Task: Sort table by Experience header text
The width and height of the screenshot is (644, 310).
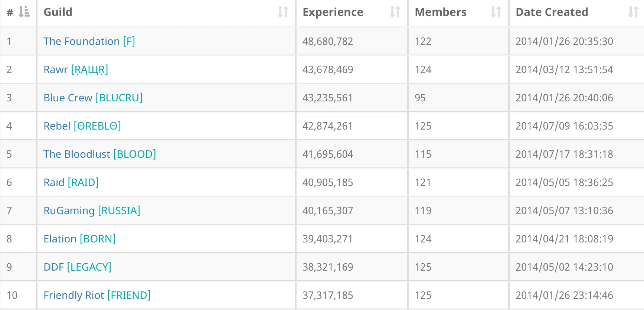Action: point(333,12)
